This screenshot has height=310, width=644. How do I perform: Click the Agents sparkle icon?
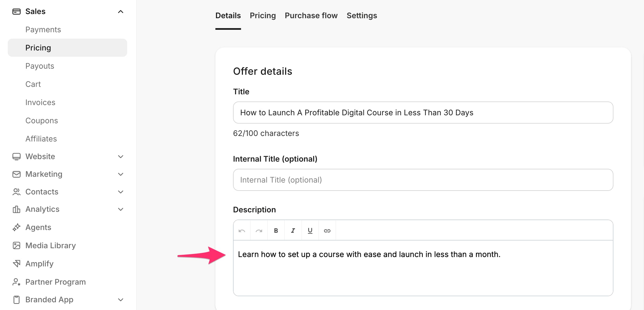[x=17, y=228]
